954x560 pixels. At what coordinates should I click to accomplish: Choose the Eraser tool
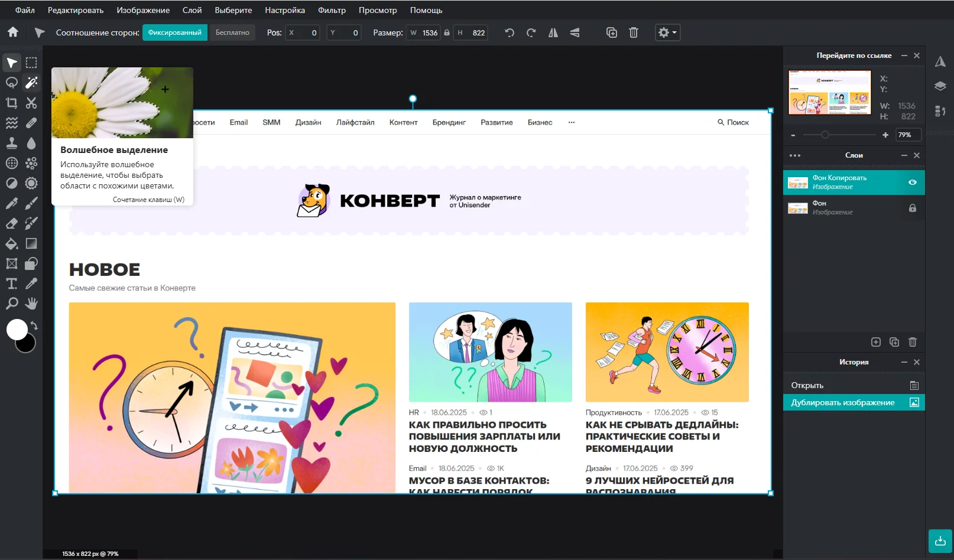(11, 223)
